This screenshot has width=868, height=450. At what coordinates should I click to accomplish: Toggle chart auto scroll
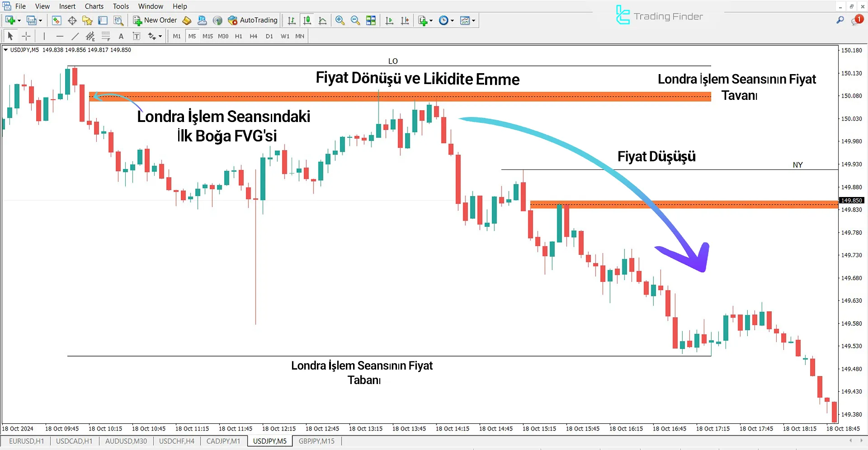pos(389,20)
